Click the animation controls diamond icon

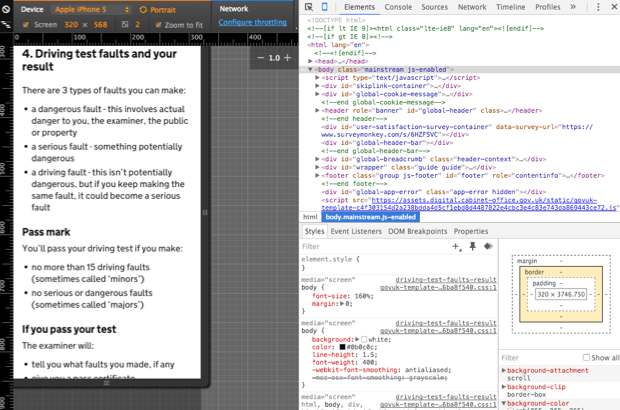click(488, 246)
